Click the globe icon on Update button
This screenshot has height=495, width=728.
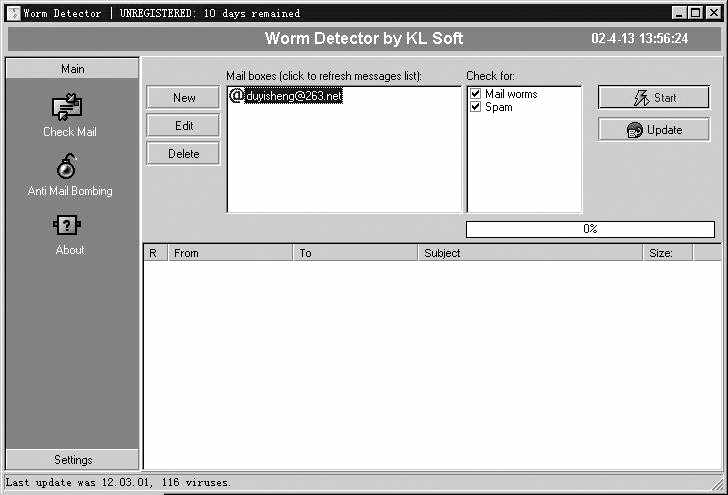[x=634, y=130]
